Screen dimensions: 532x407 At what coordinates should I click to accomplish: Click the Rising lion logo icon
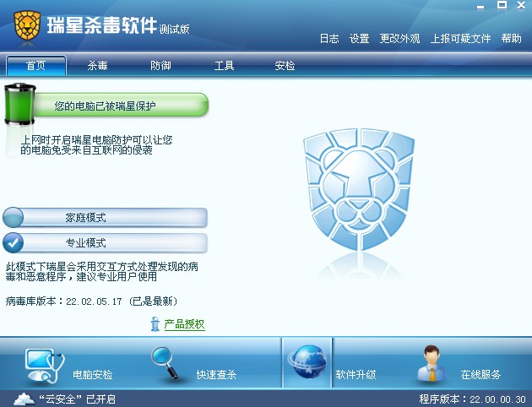coord(27,24)
